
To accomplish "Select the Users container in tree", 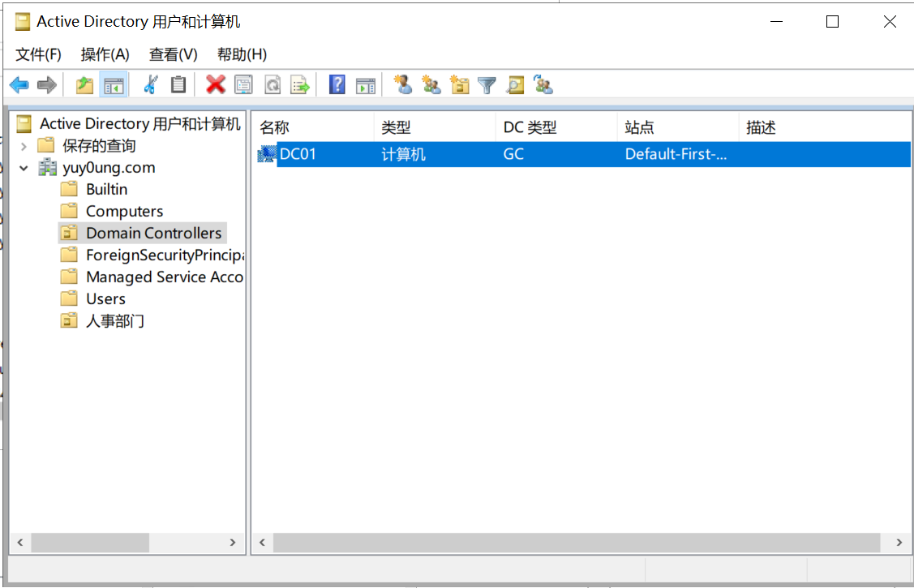I will [x=105, y=299].
